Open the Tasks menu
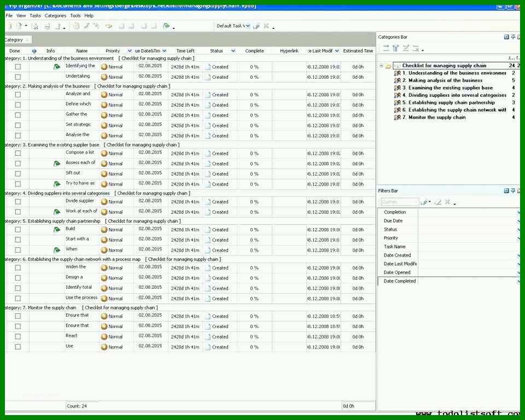 click(x=35, y=16)
